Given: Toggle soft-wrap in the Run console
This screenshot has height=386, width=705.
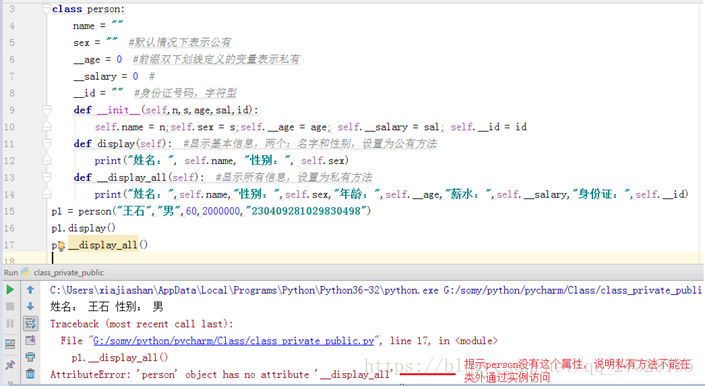Looking at the screenshot, I should pyautogui.click(x=30, y=323).
